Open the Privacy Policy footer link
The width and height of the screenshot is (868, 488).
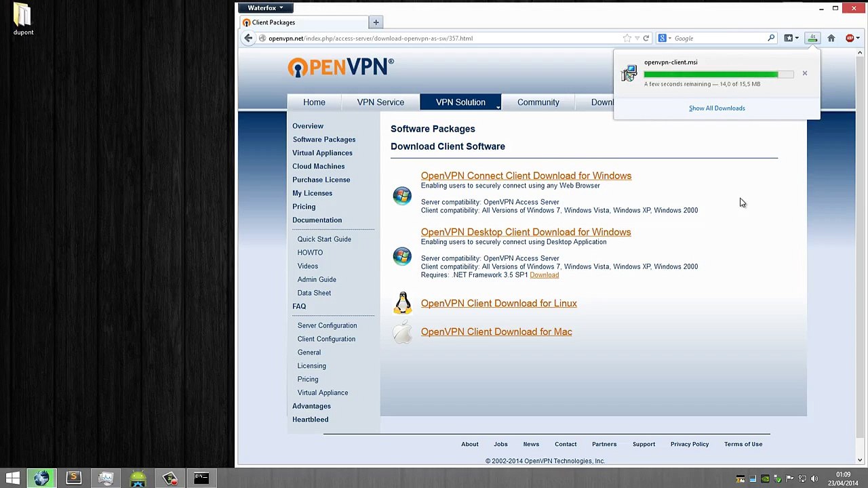(690, 445)
